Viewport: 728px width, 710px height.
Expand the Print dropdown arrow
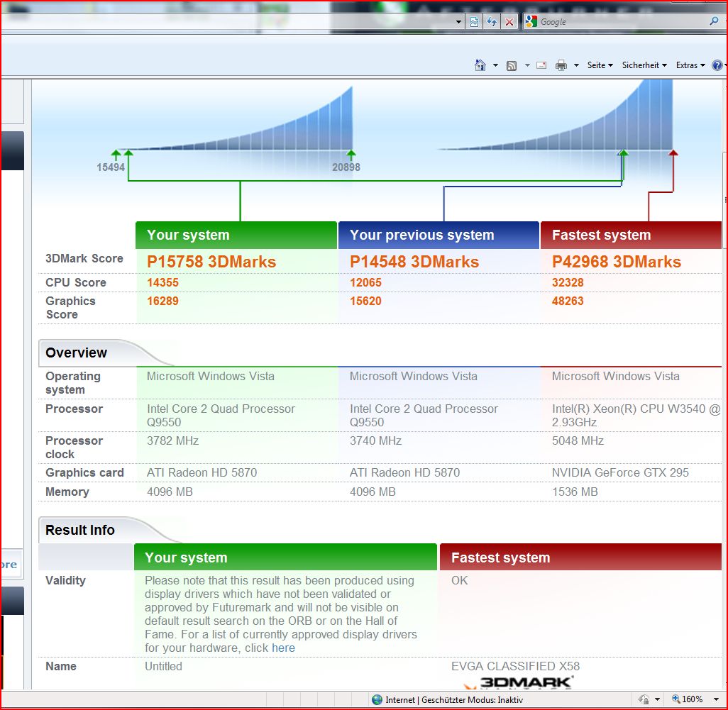point(576,65)
